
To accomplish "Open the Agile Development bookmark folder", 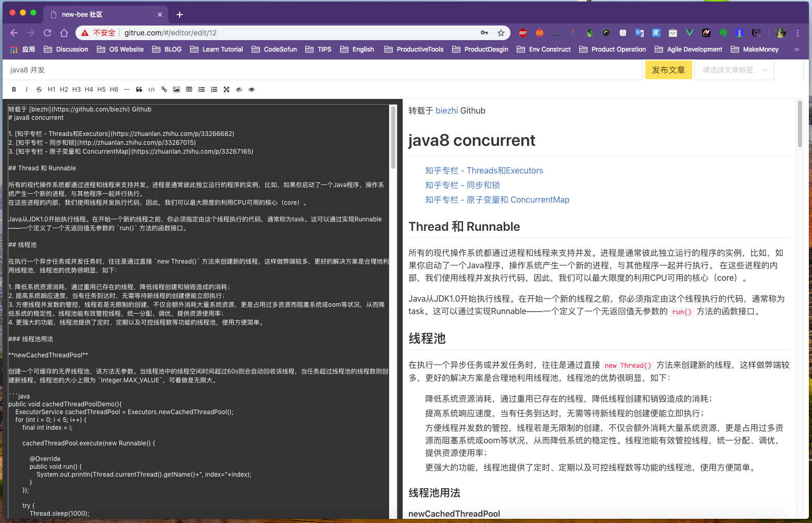I will click(689, 49).
